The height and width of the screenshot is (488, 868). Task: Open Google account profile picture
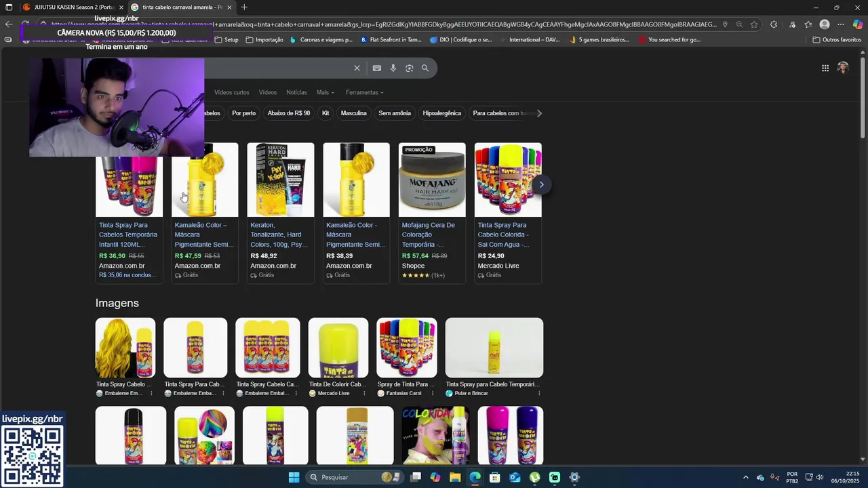pos(843,68)
